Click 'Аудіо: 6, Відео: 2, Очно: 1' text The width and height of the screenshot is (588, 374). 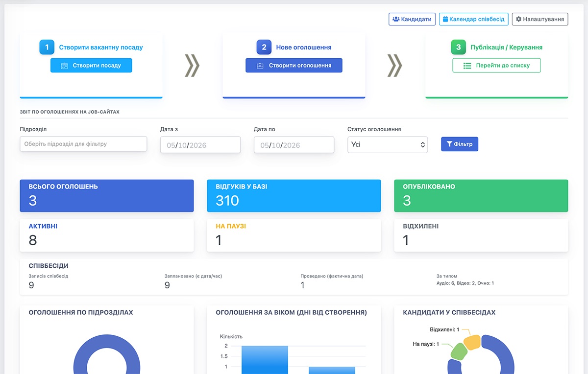pyautogui.click(x=465, y=283)
